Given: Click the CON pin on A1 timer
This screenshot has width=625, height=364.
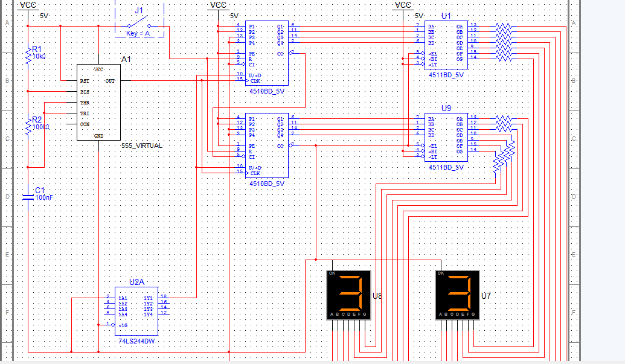Looking at the screenshot, I should coord(85,124).
